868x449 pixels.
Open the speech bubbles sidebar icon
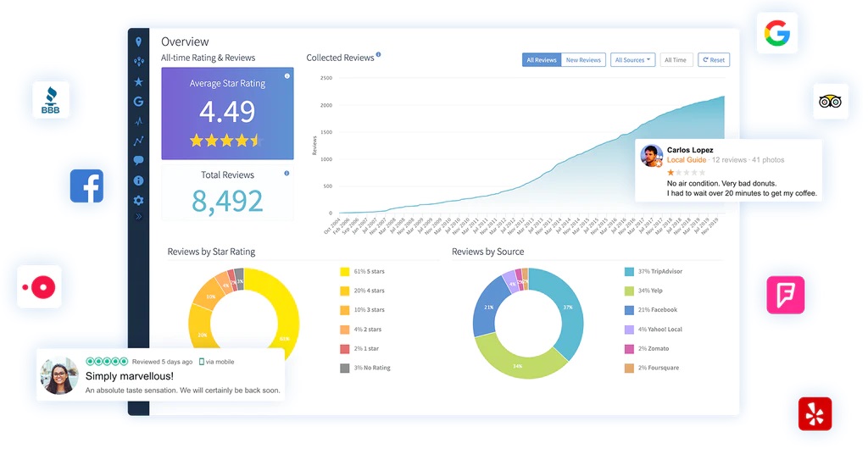(x=138, y=160)
